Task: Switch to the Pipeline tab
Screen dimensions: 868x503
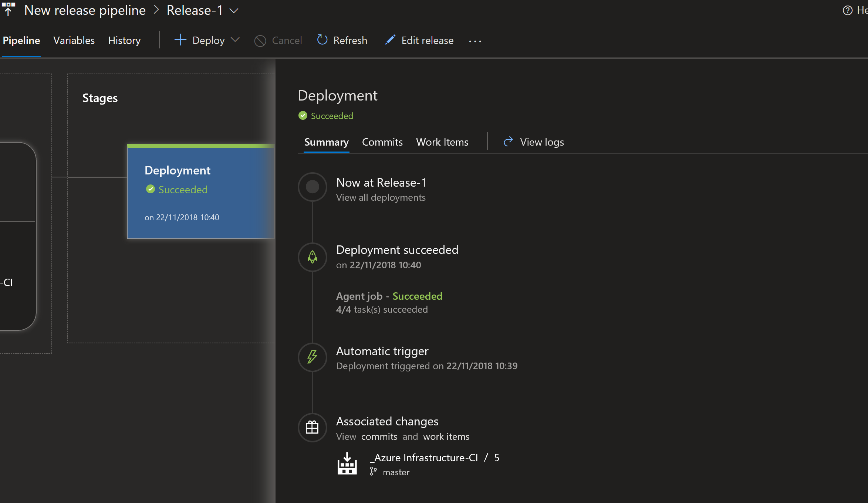Action: click(x=21, y=40)
